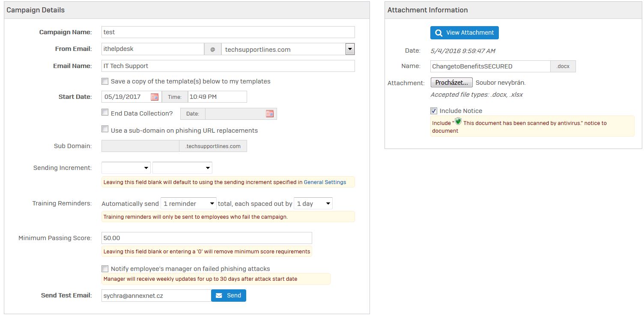Follow the General Settings link
Screen dimensions: 644x318
(325, 182)
